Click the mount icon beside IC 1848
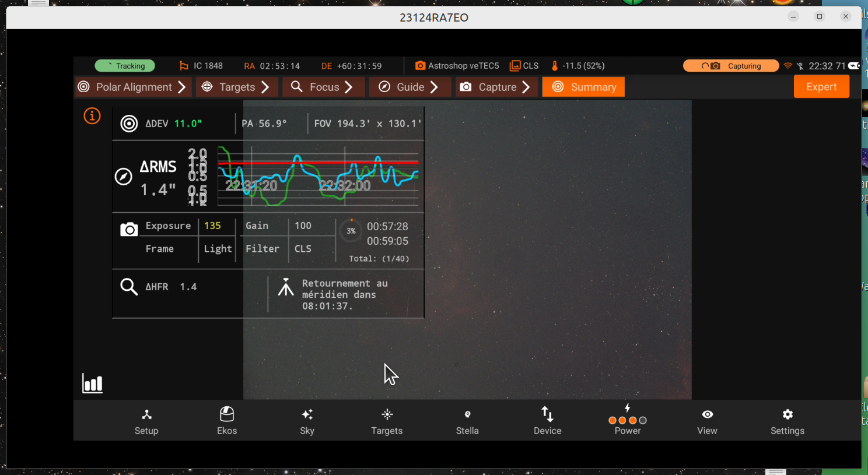The image size is (868, 475). click(x=184, y=66)
